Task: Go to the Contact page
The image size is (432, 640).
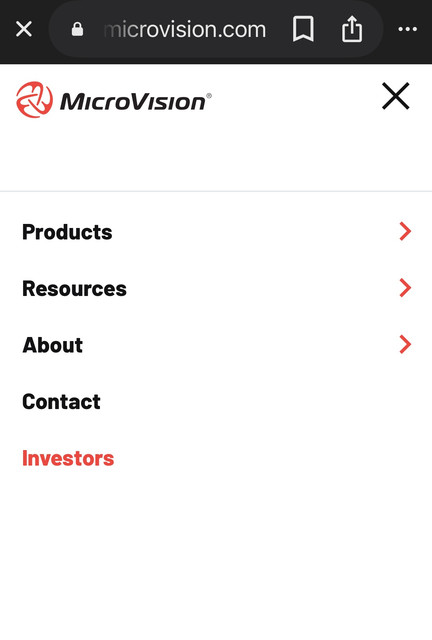Action: (x=61, y=402)
